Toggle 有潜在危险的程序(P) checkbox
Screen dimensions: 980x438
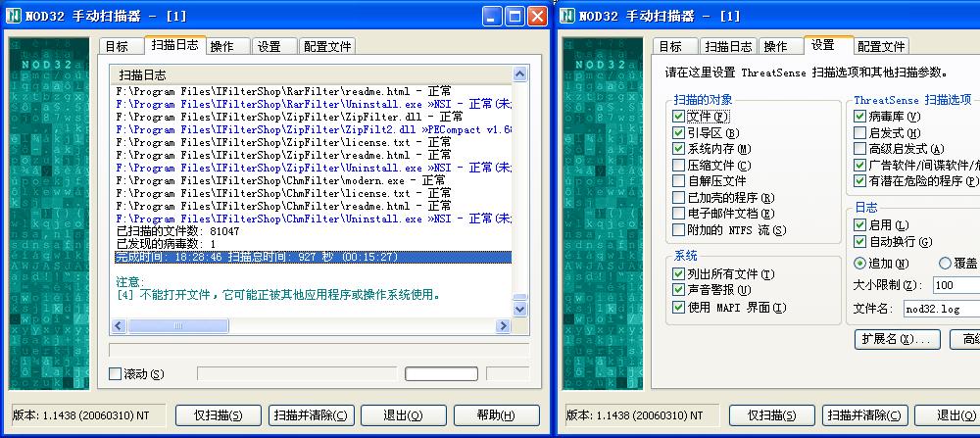pos(859,181)
